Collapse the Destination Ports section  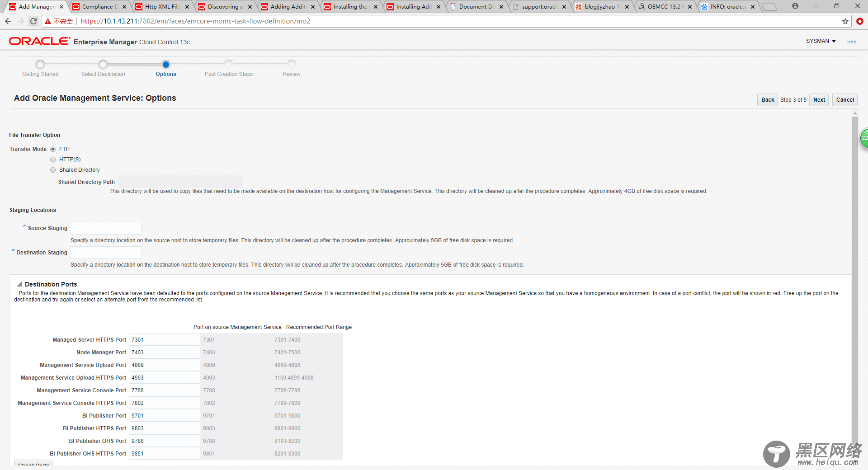[19, 284]
